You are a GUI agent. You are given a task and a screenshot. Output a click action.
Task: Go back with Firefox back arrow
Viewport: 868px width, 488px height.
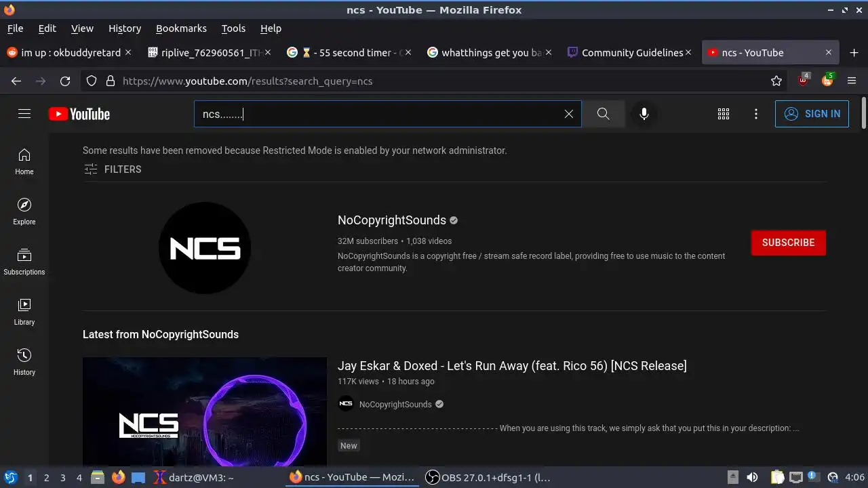(16, 81)
